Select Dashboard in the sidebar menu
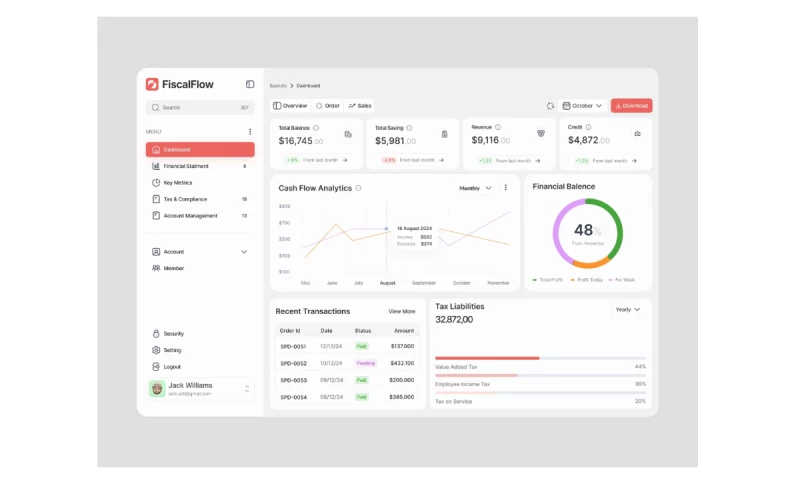Viewport: 800px width, 480px height. point(200,149)
